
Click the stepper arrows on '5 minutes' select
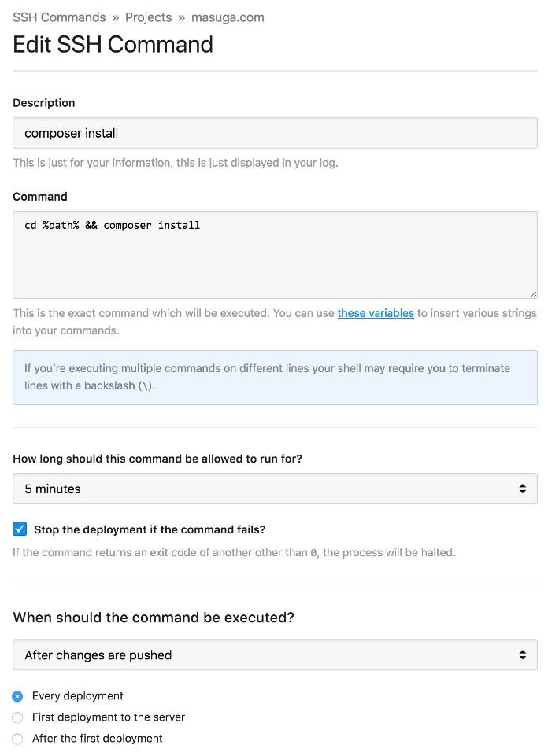(523, 488)
